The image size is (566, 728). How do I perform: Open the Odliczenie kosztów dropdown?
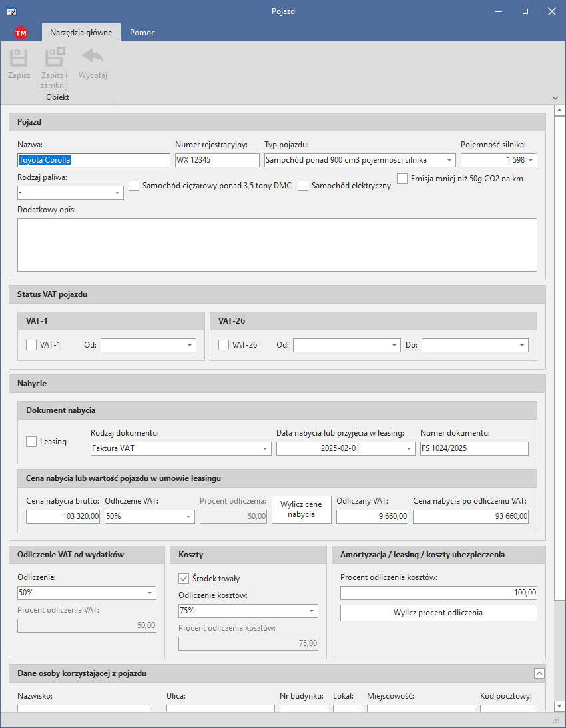coord(312,611)
